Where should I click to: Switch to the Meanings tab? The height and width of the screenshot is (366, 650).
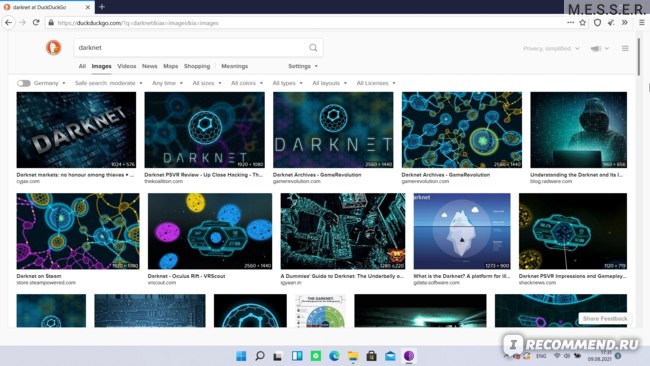235,66
